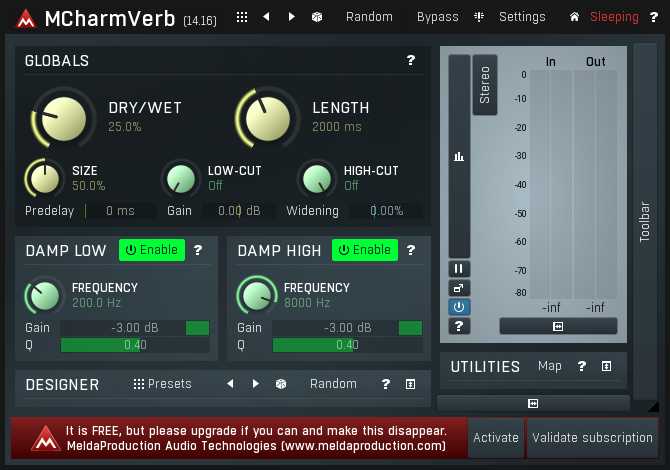Pause the level meter display
Screen dimensions: 670x470
coord(459,269)
